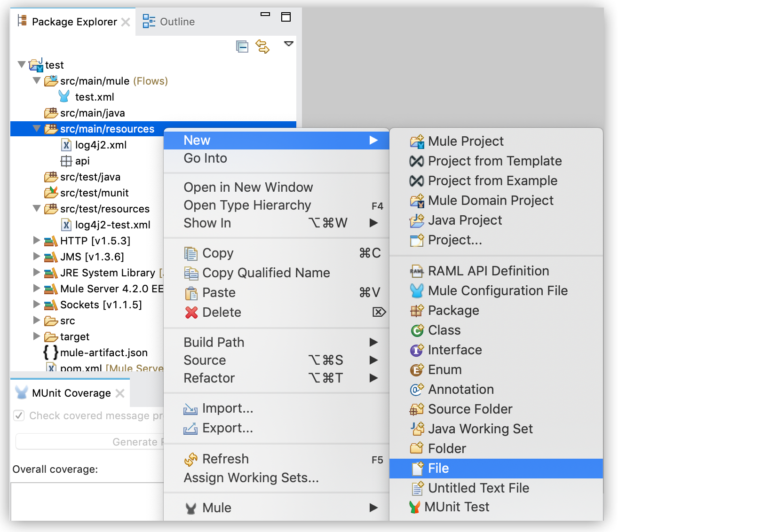Viewport: 761px width, 532px height.
Task: Click Collapse All in Package Explorer toolbar
Action: click(242, 47)
